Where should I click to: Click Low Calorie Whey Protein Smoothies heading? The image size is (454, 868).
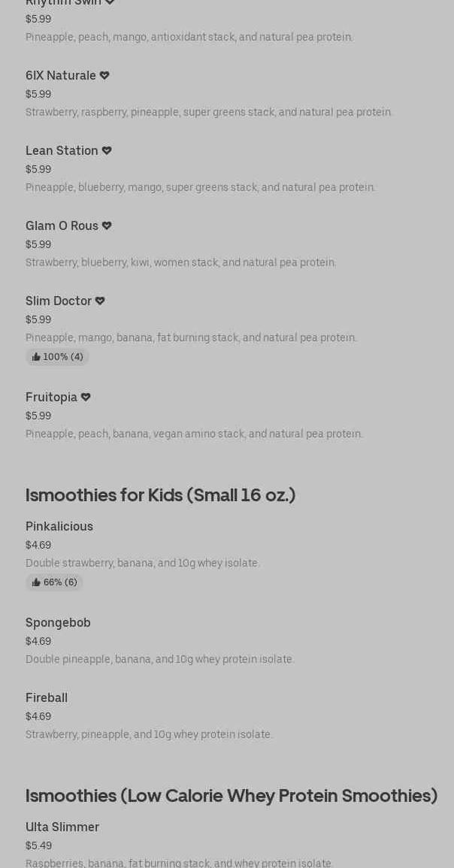[x=232, y=796]
